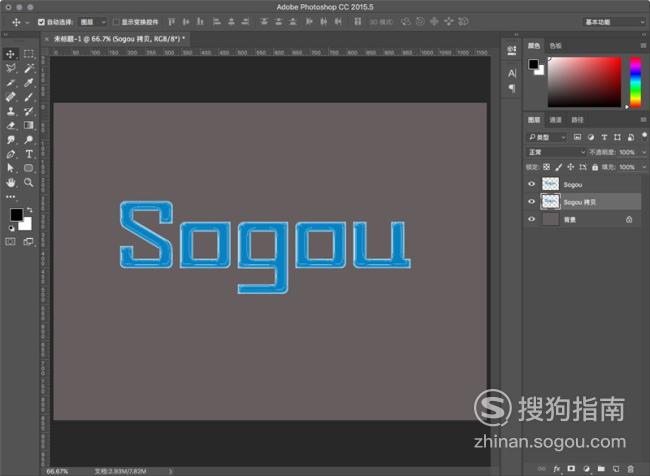Switch to the 颜色 color panel tab
The width and height of the screenshot is (650, 476).
click(x=534, y=46)
